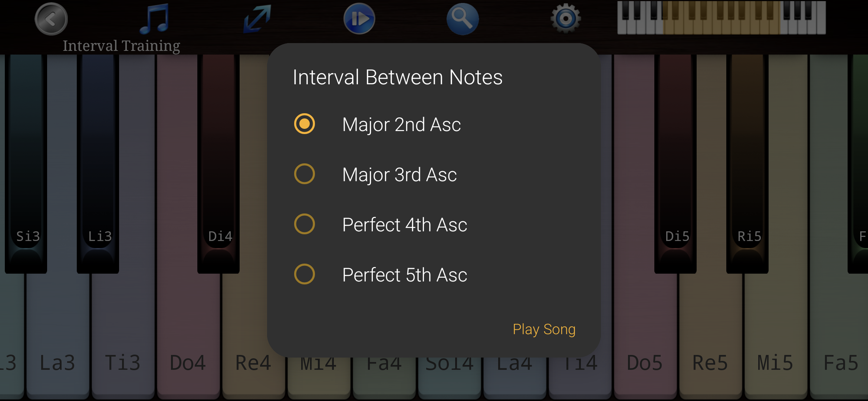Screen dimensions: 868x401
Task: Play the Si3 black key
Action: tap(26, 167)
